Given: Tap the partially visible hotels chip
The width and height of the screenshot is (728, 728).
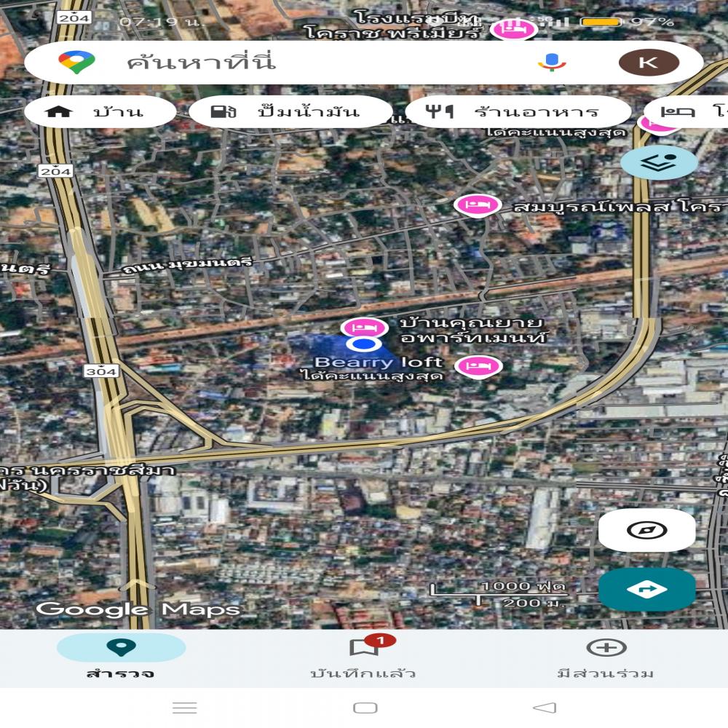Looking at the screenshot, I should pyautogui.click(x=688, y=112).
